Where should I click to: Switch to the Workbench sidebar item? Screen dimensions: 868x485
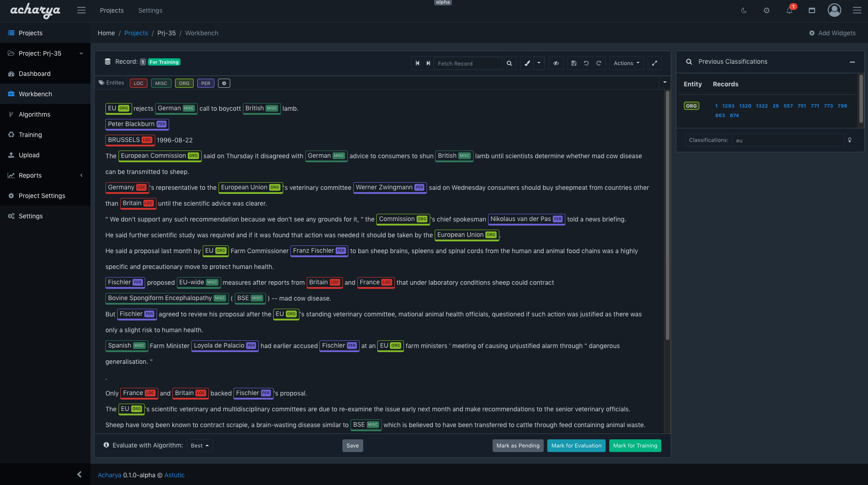35,94
